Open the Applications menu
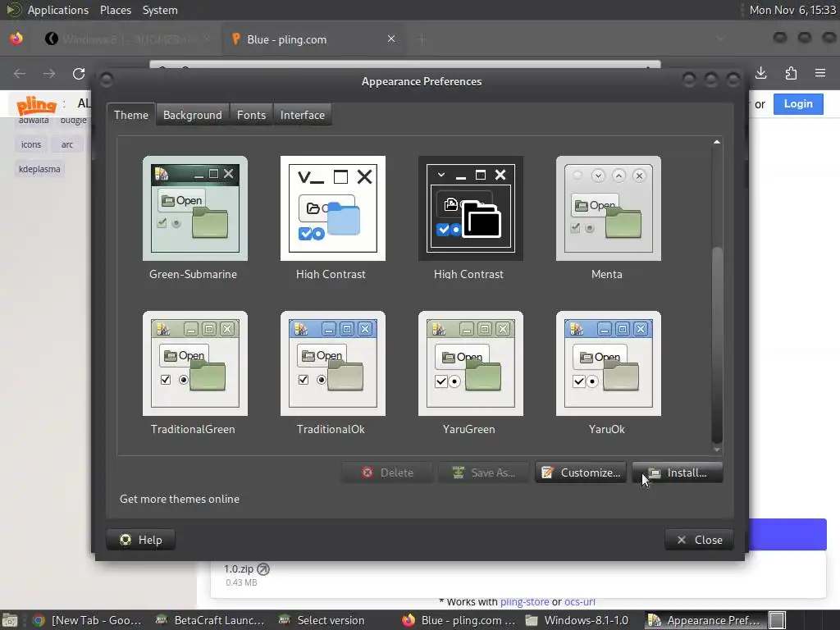 58,10
